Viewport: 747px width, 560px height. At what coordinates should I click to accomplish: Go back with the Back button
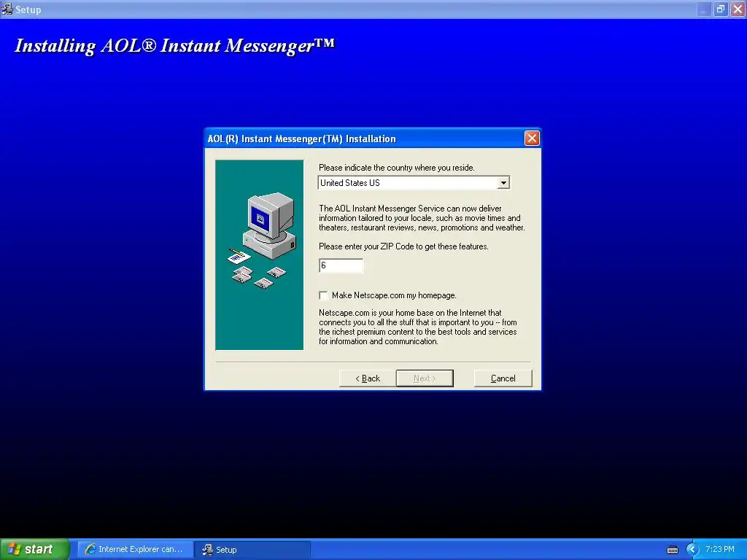(x=368, y=378)
